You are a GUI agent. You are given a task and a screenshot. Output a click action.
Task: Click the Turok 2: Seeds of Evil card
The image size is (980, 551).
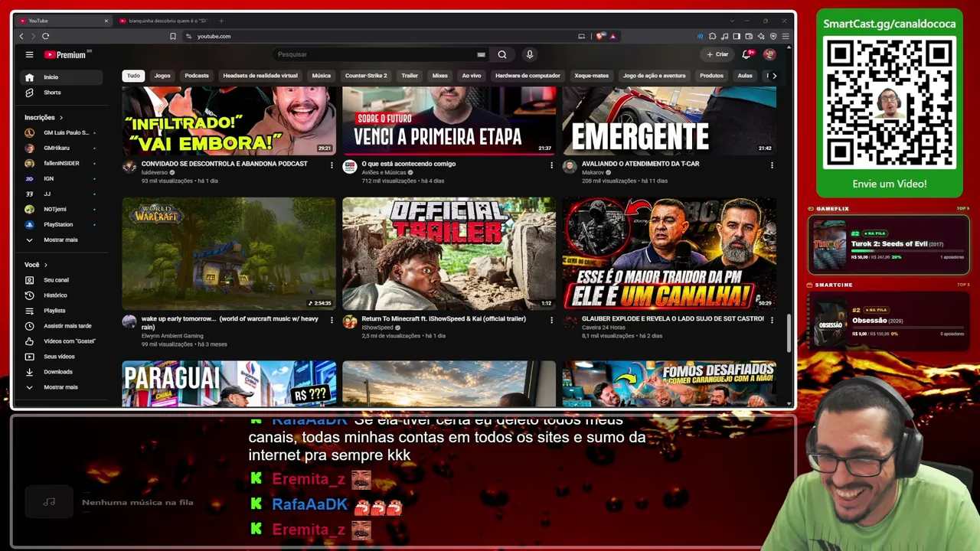pos(889,244)
